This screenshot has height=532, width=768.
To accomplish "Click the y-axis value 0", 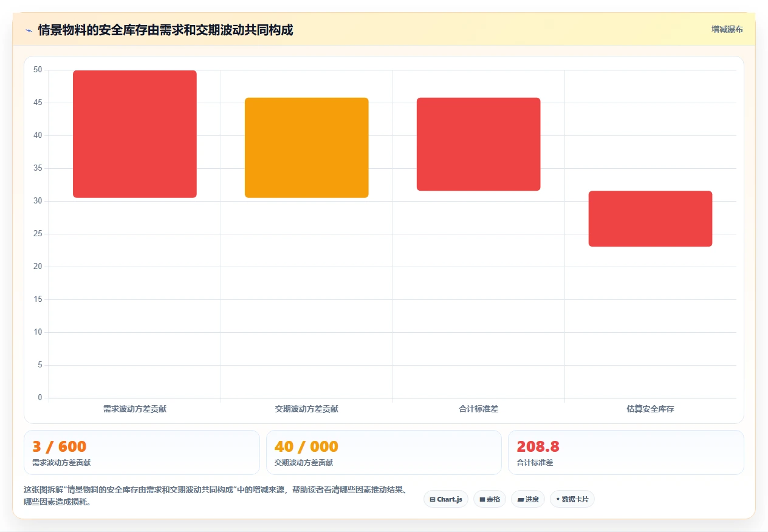I will [x=40, y=398].
